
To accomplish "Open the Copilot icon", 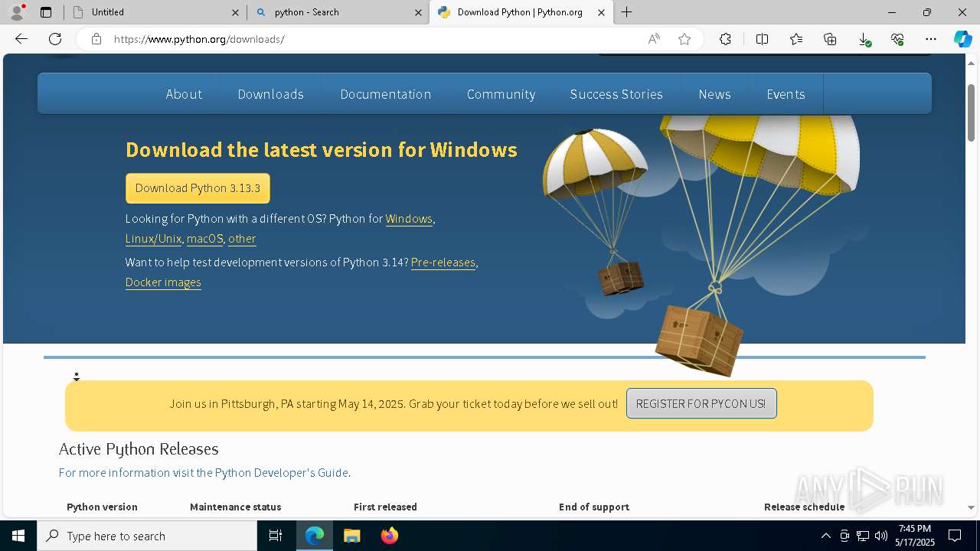I will pyautogui.click(x=962, y=39).
